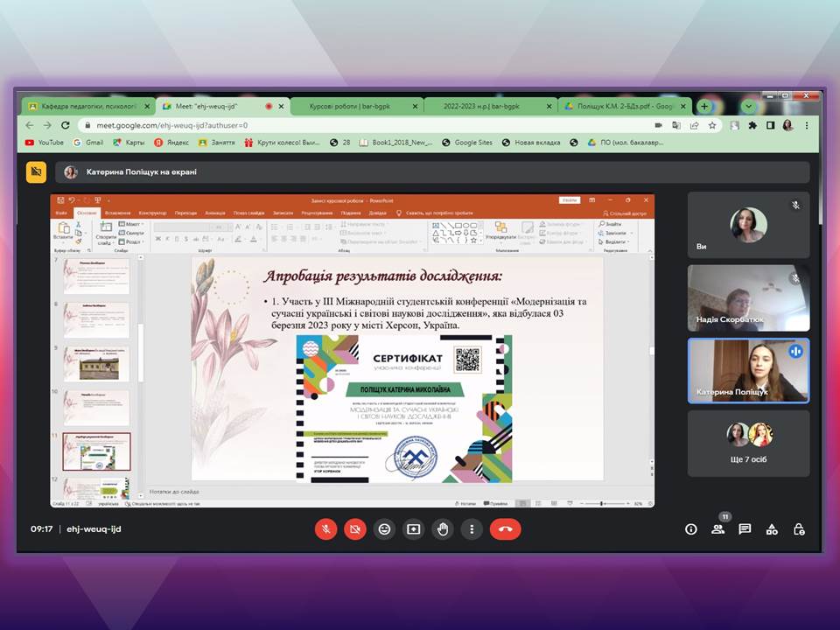This screenshot has width=840, height=630.
Task: Click the translate page icon
Action: 676,125
